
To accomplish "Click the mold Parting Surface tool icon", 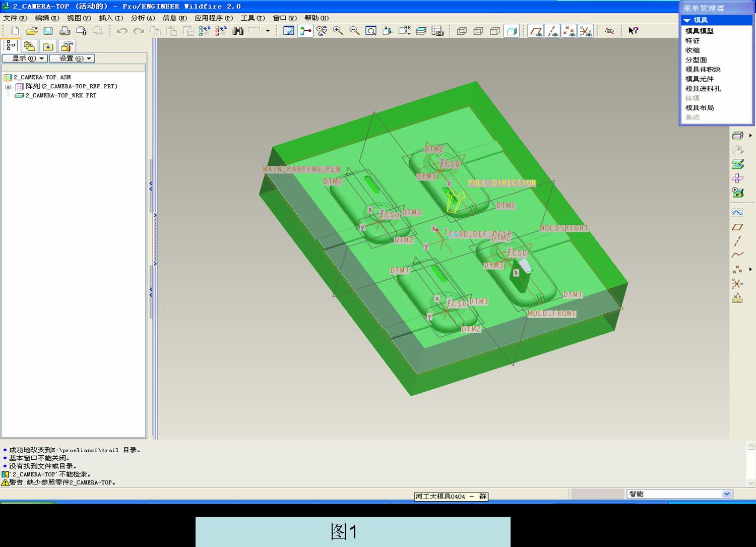I will [x=737, y=136].
